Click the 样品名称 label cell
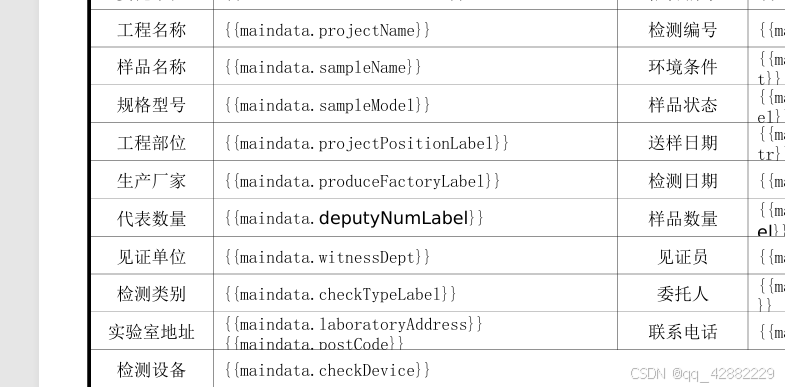Screen dimensions: 785x387 (x=152, y=67)
